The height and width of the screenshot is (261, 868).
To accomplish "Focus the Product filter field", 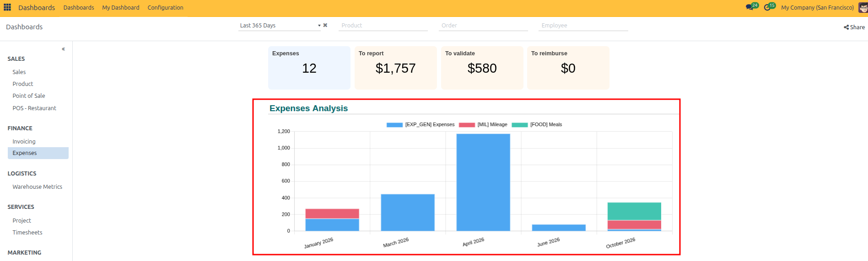I will click(383, 26).
